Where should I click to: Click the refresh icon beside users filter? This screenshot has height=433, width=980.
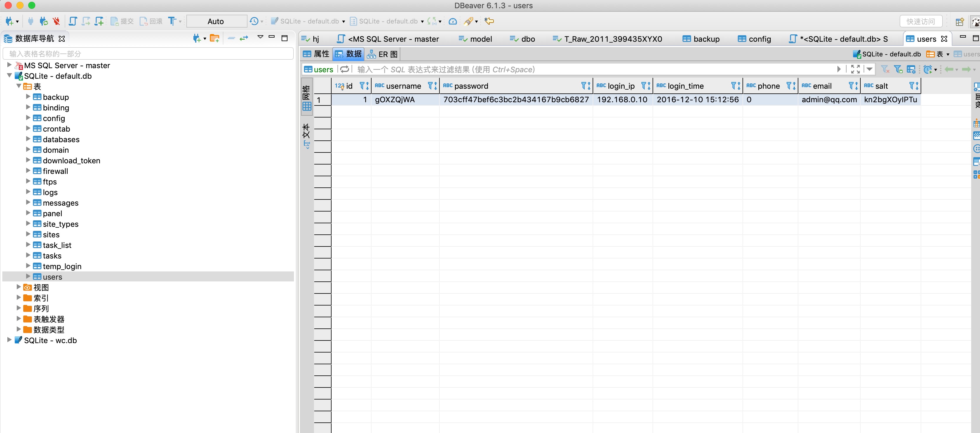tap(344, 69)
